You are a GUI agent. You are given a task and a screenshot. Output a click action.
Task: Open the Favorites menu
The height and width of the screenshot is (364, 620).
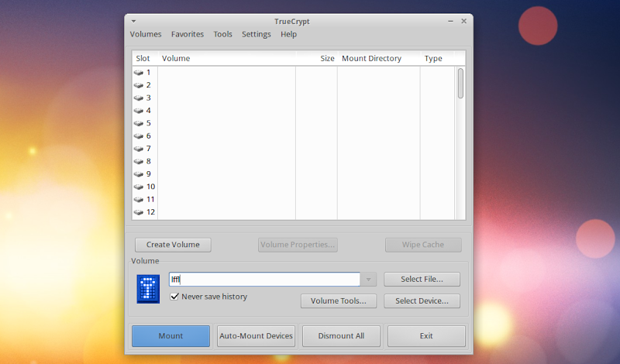(188, 34)
